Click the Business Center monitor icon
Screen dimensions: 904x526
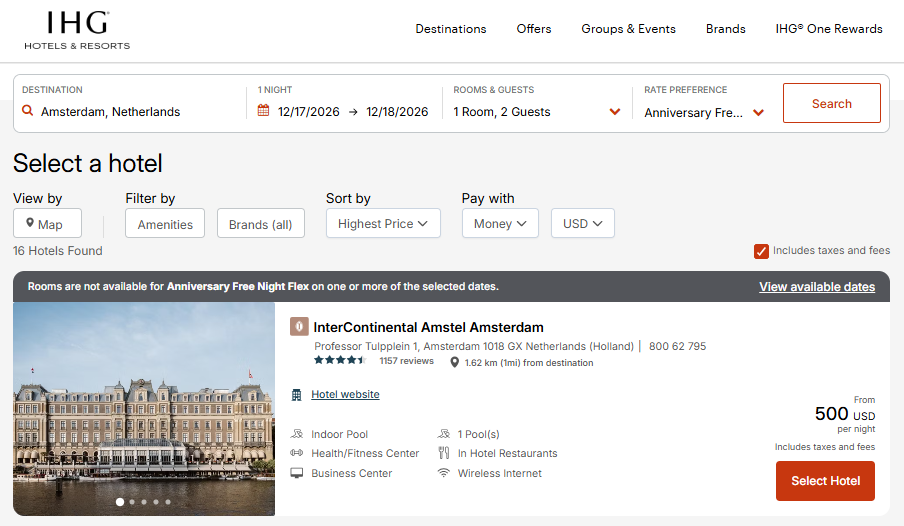(x=297, y=473)
